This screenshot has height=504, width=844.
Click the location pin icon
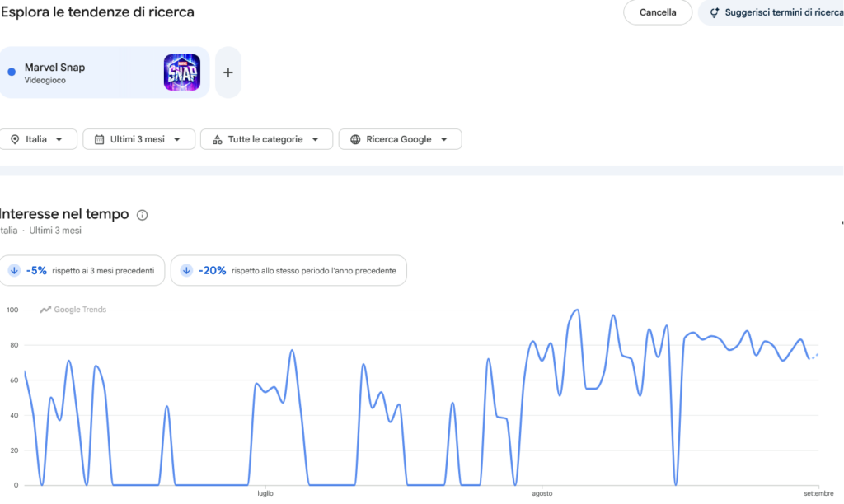click(15, 139)
